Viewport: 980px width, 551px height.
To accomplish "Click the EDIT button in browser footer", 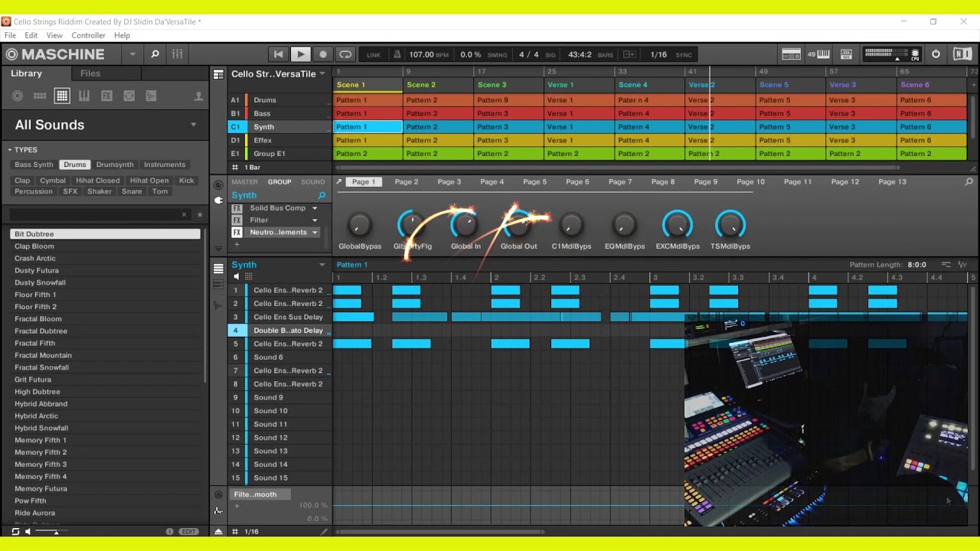I will pyautogui.click(x=188, y=531).
